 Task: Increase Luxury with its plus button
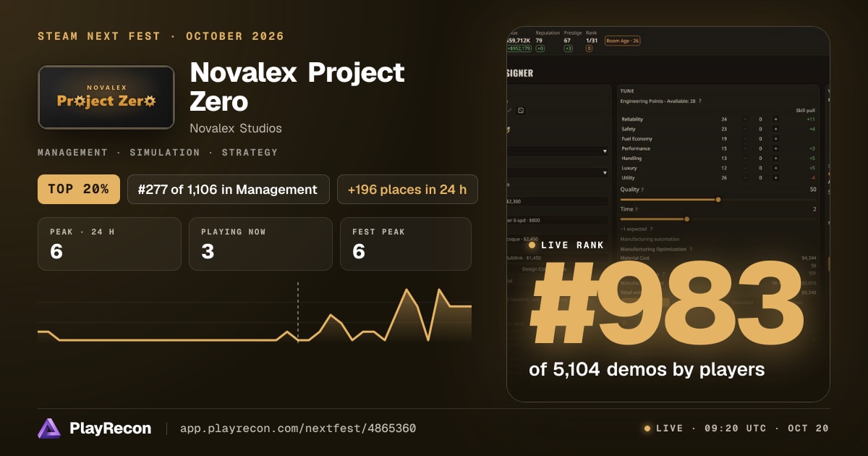[775, 168]
